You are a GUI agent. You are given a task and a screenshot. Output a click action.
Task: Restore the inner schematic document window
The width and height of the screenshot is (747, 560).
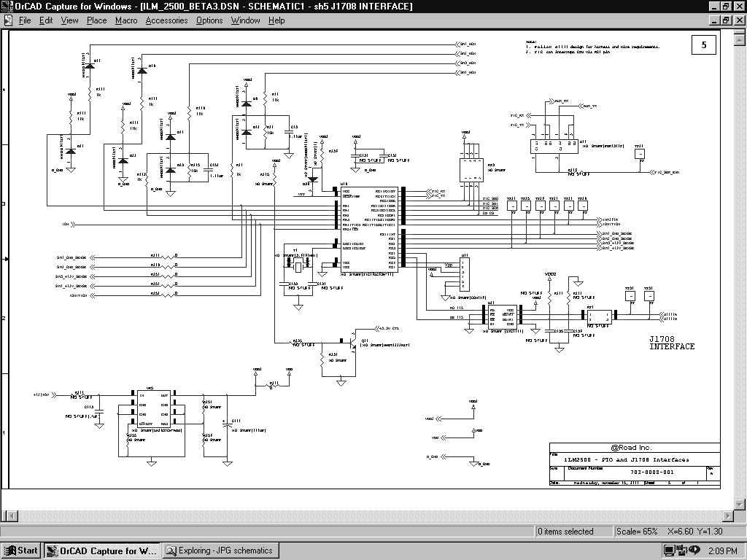click(726, 20)
